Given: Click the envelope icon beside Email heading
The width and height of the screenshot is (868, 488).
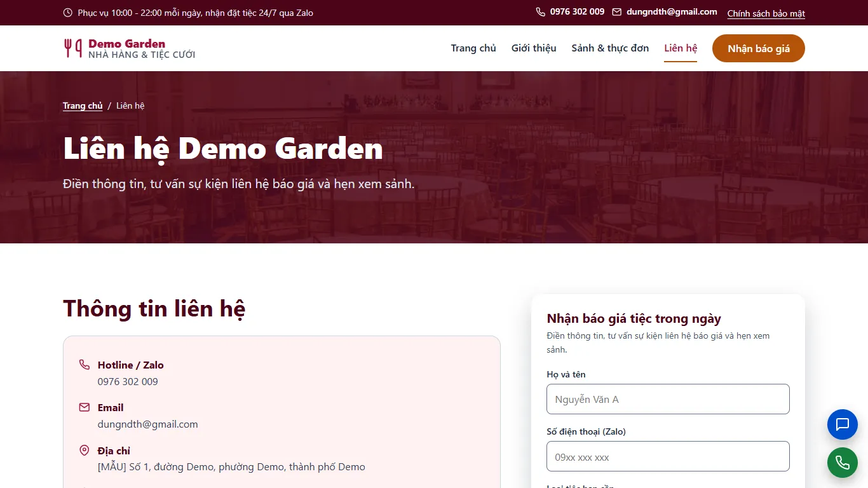Looking at the screenshot, I should [85, 407].
